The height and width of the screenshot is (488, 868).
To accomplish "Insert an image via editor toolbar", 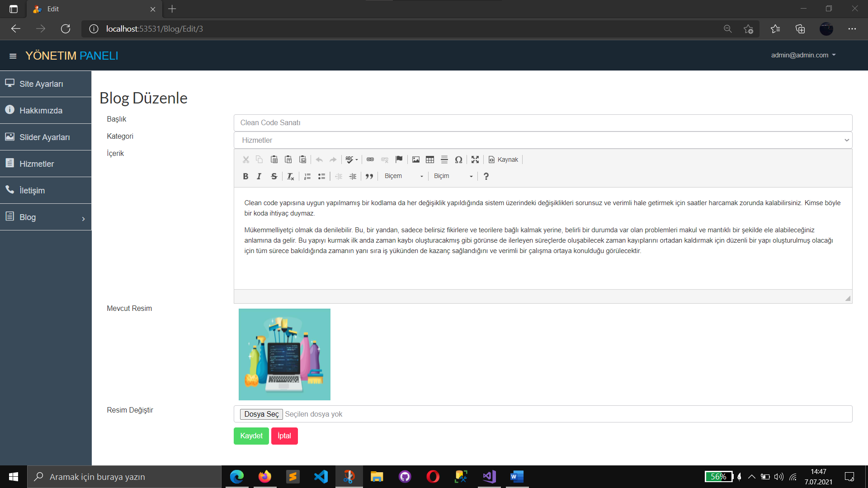I will (x=415, y=160).
